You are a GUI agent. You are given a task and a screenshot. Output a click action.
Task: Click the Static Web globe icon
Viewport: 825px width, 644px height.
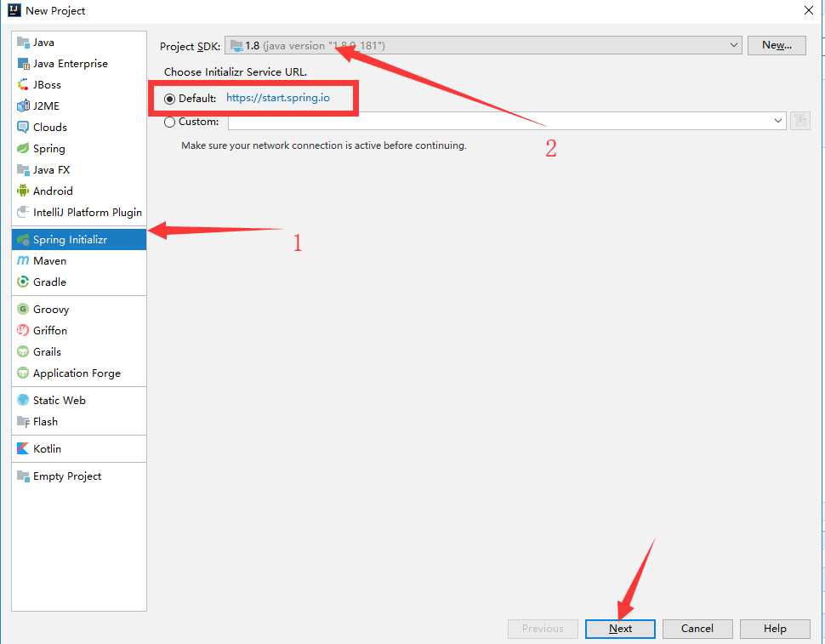23,400
